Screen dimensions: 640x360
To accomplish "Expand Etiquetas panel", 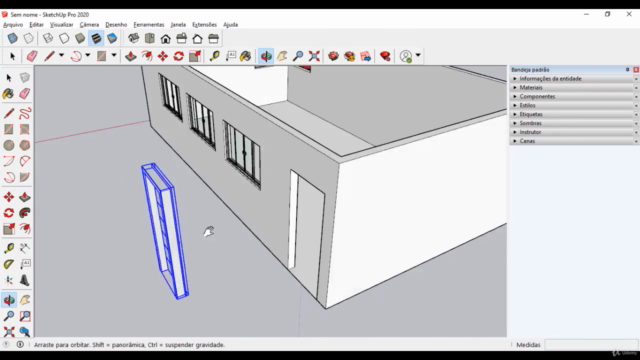I will pos(573,114).
